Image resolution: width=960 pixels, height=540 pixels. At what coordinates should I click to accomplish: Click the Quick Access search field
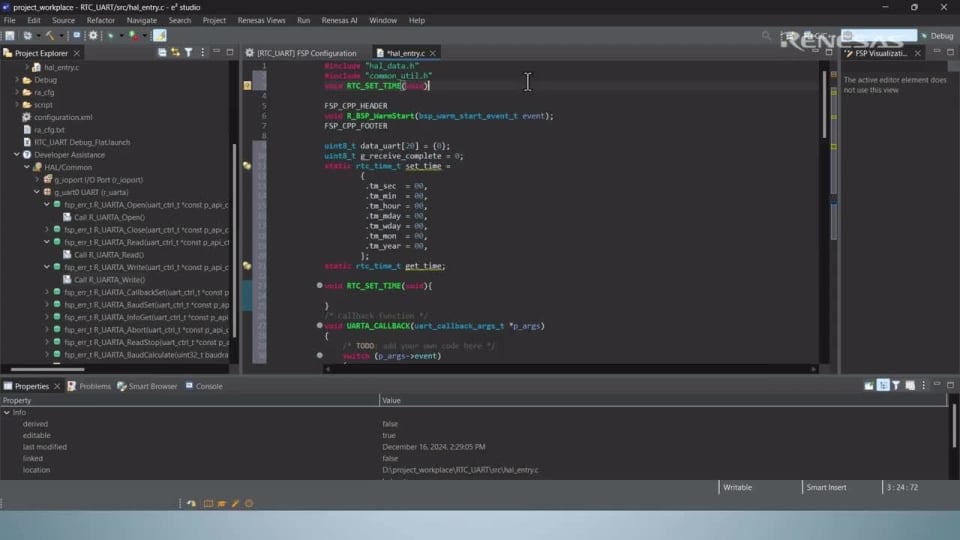point(879,36)
